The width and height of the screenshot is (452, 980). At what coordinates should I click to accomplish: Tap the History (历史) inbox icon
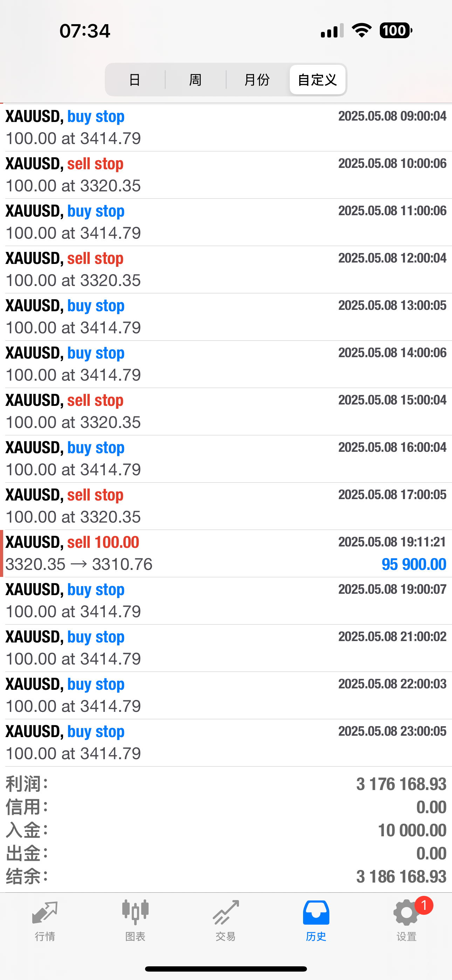[x=316, y=913]
